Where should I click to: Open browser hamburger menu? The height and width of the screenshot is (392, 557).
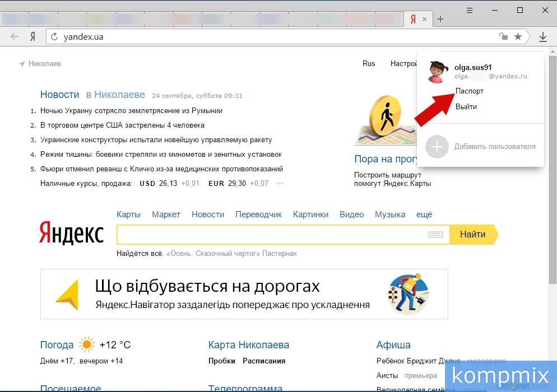pos(470,10)
